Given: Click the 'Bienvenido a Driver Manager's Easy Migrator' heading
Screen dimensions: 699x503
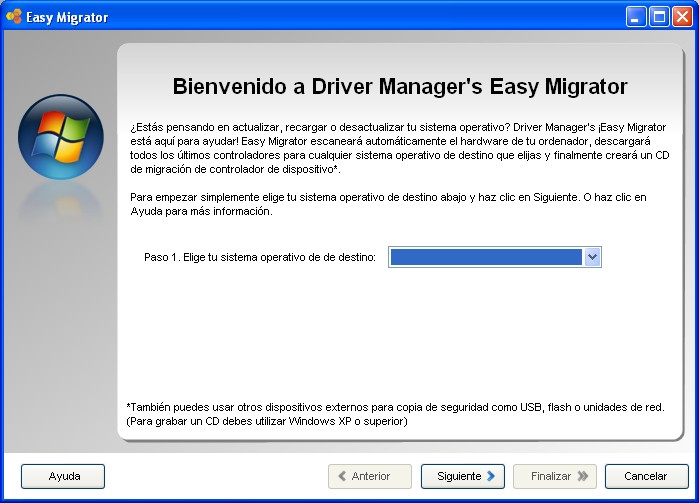Looking at the screenshot, I should [x=400, y=87].
